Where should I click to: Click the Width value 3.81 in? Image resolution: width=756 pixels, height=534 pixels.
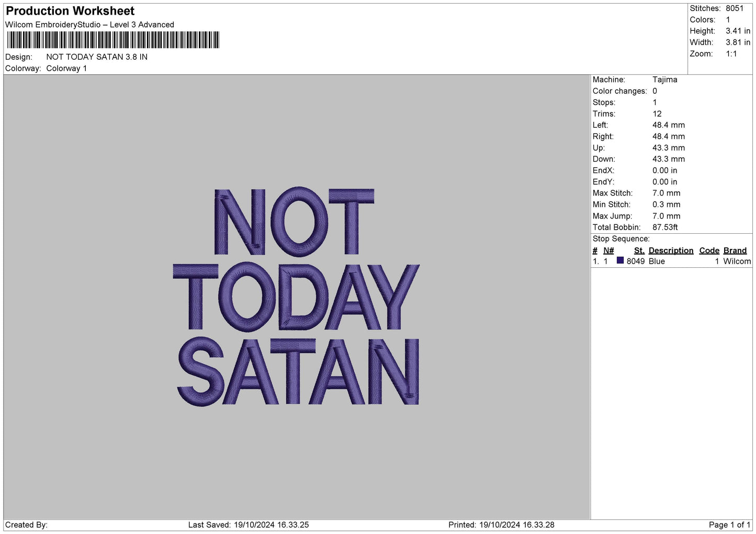pyautogui.click(x=738, y=42)
